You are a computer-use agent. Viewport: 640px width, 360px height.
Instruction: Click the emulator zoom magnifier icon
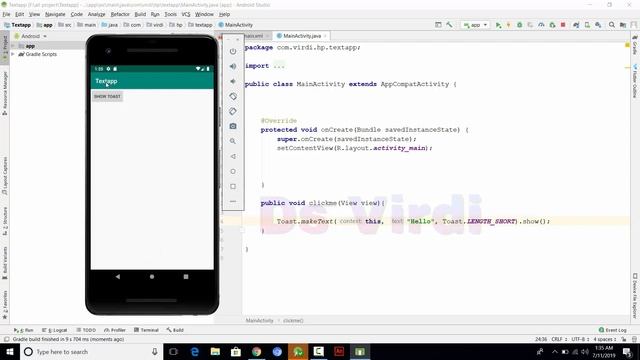[233, 141]
